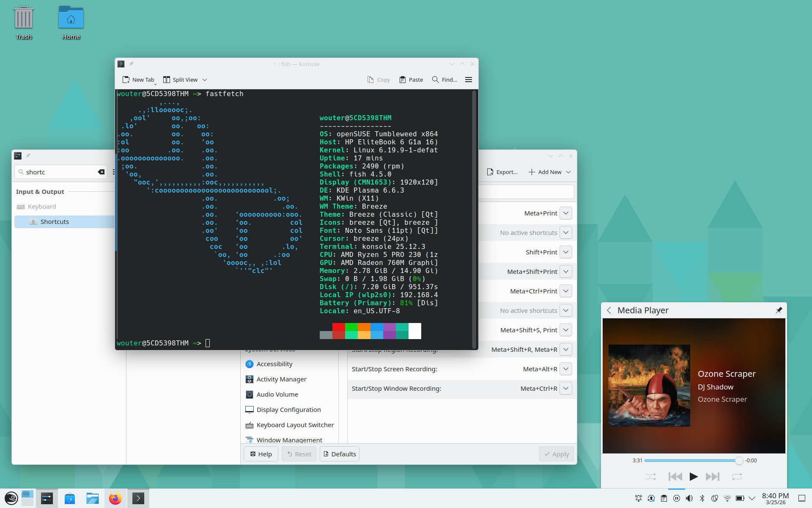
Task: Click the Media Player seek slider
Action: click(x=692, y=461)
